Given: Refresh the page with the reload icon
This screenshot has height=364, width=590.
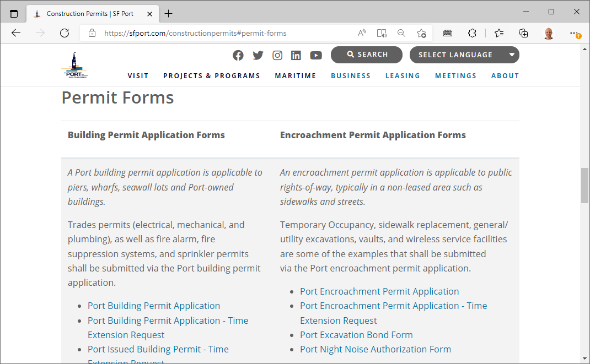Looking at the screenshot, I should pos(64,33).
